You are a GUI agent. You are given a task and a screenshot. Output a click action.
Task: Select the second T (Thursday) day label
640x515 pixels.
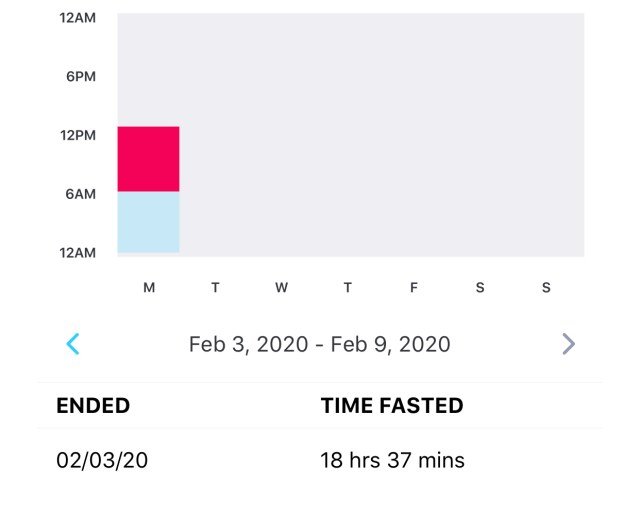click(347, 287)
